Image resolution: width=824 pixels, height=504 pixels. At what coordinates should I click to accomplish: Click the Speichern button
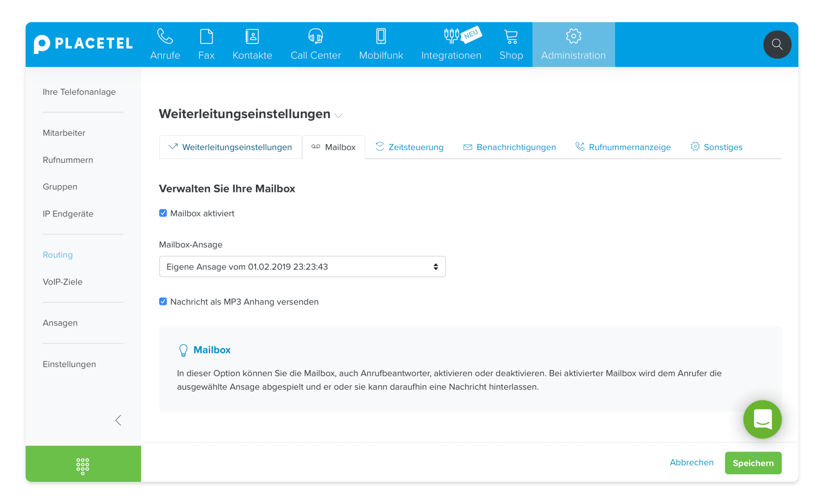click(753, 463)
